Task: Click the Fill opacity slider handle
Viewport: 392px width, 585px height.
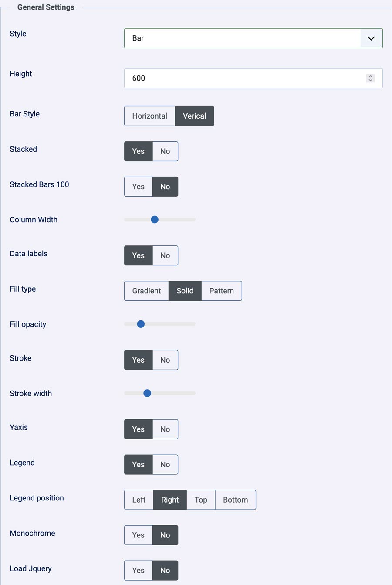Action: [x=141, y=324]
